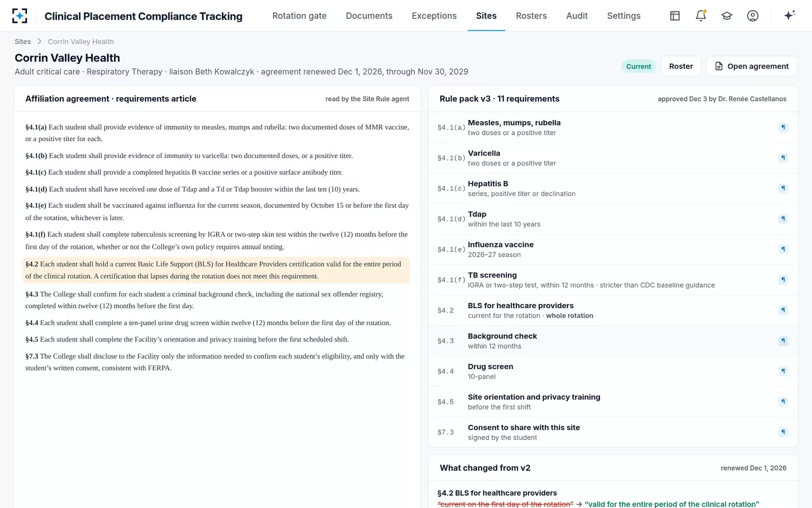View the Audit tab
This screenshot has width=812, height=508.
click(x=577, y=16)
